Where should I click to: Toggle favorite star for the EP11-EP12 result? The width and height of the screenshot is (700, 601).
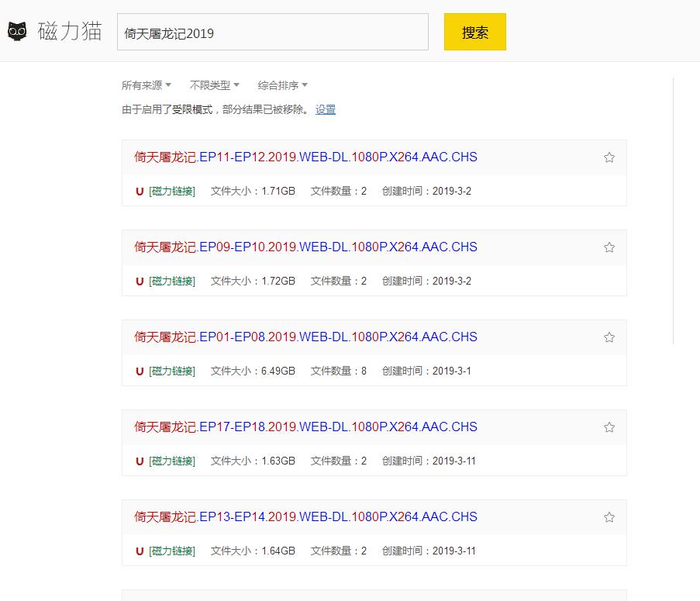click(x=609, y=157)
